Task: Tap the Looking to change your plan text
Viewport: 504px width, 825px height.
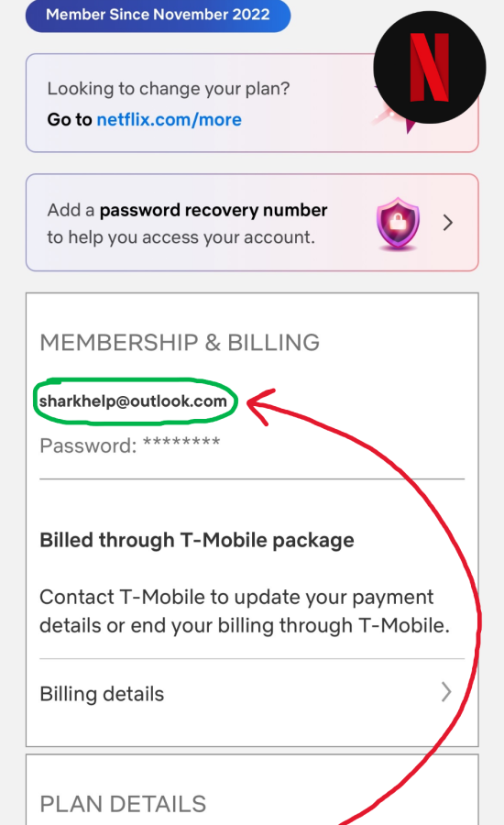Action: coord(169,88)
